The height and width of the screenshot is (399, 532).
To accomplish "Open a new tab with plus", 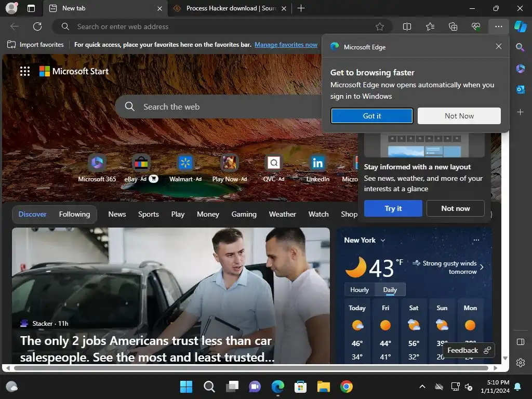I will coord(301,8).
